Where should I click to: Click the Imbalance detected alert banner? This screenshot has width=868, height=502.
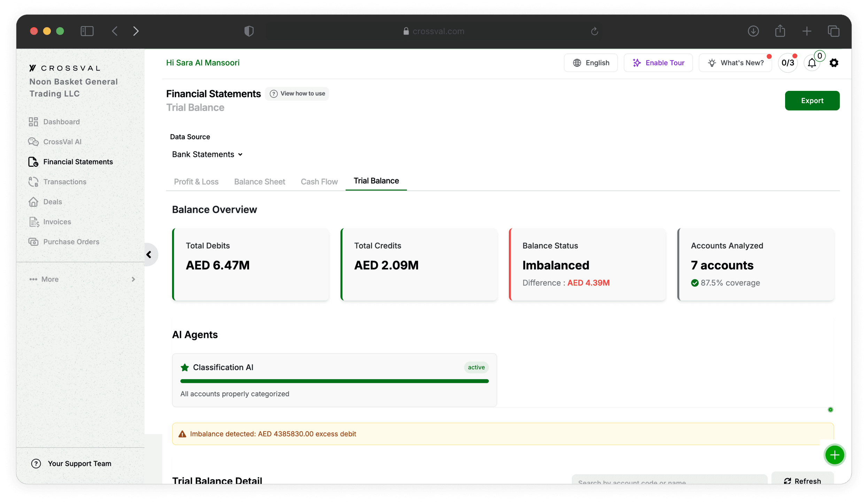click(503, 434)
